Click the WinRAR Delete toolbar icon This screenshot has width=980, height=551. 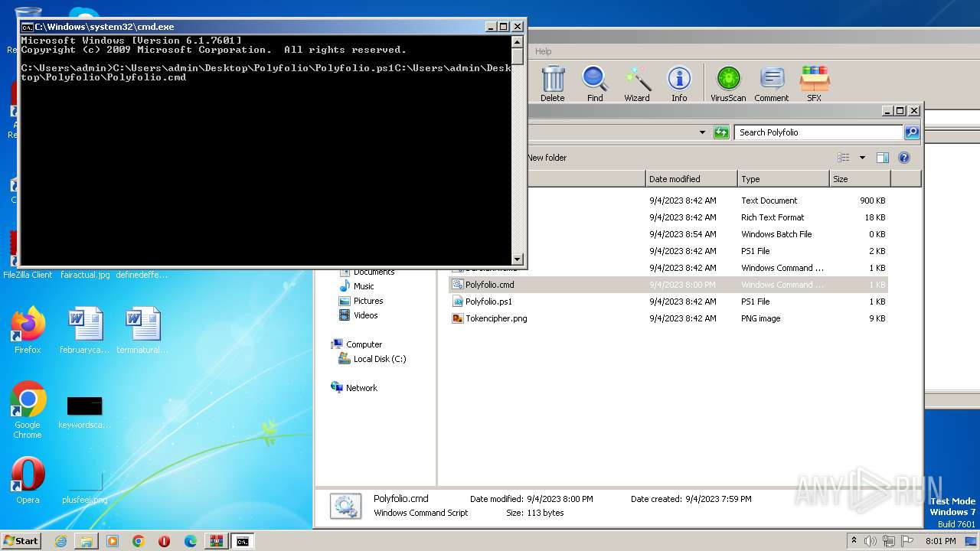(553, 83)
